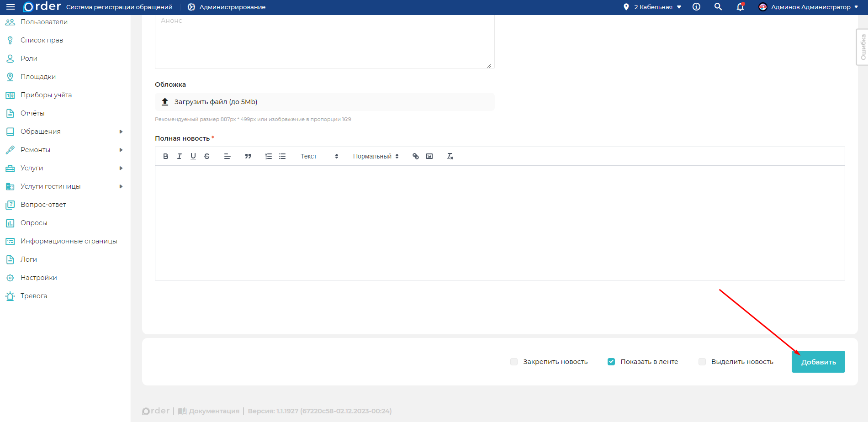Apply italic formatting in the editor toolbar

click(x=180, y=156)
